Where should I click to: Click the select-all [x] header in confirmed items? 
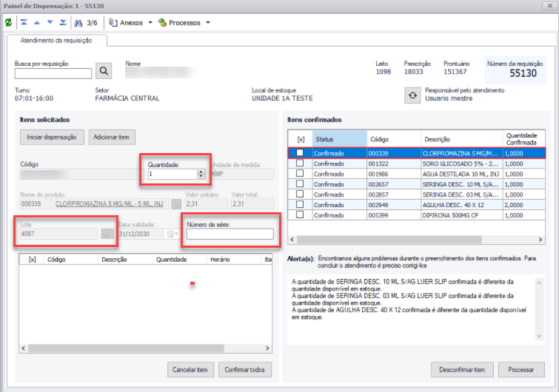click(x=301, y=139)
